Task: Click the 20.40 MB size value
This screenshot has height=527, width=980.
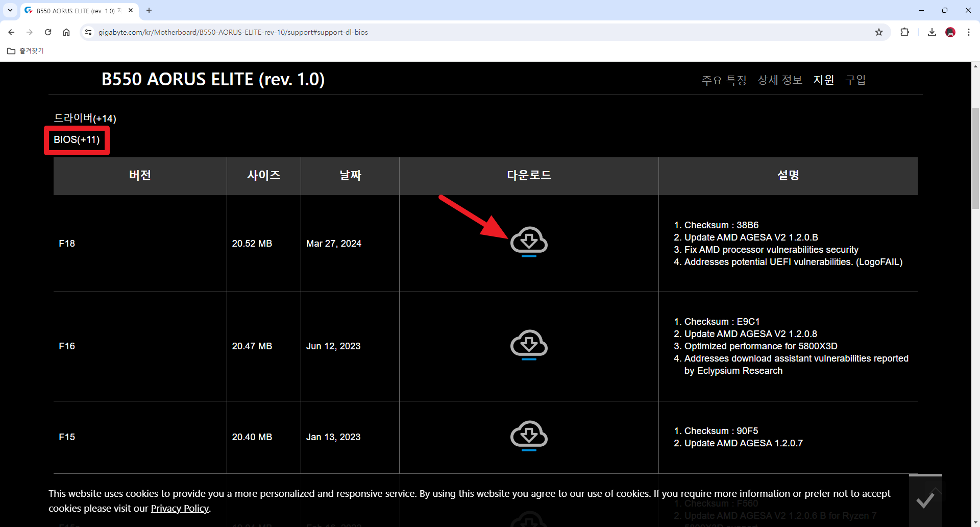Action: click(x=252, y=437)
